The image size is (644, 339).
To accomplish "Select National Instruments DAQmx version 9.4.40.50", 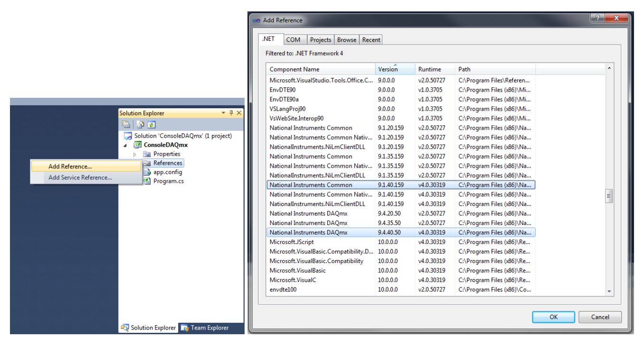I will click(401, 232).
